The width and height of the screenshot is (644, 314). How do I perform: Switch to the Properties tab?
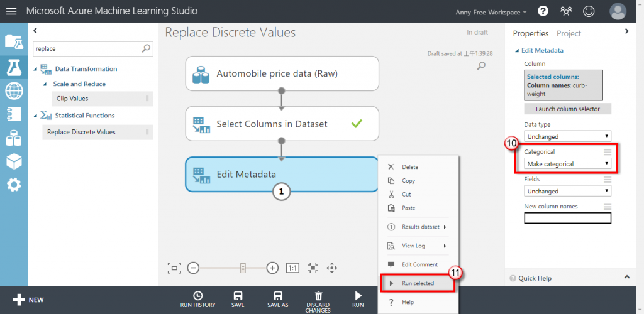(531, 34)
